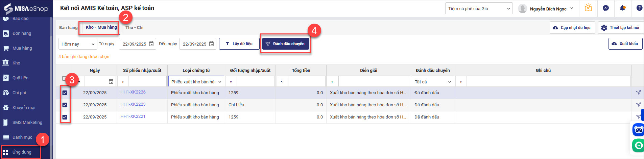Image resolution: width=644 pixels, height=159 pixels.
Task: Click the Đánh dấu chuyển button
Action: (x=285, y=44)
